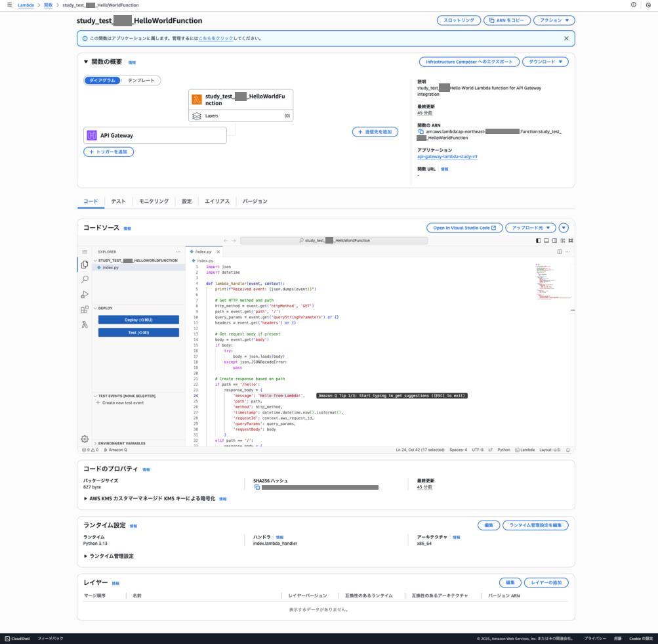Open the Aliases tab
This screenshot has height=644, width=658.
click(x=217, y=202)
